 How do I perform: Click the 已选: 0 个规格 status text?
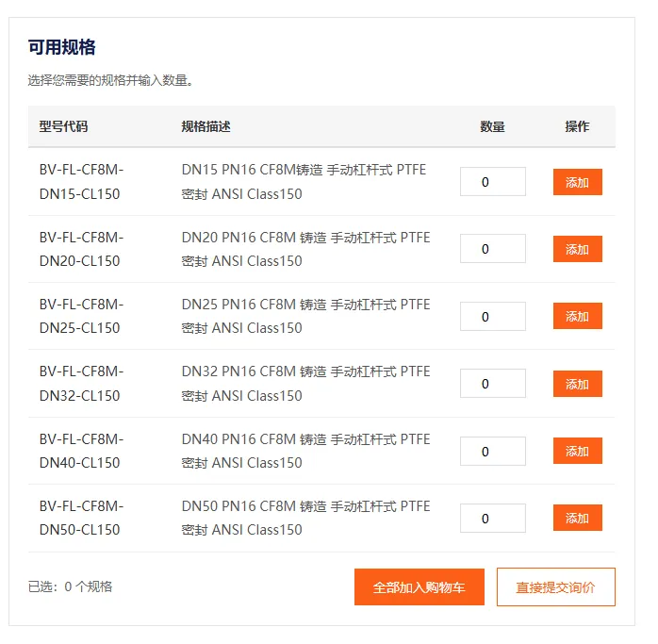pyautogui.click(x=70, y=586)
